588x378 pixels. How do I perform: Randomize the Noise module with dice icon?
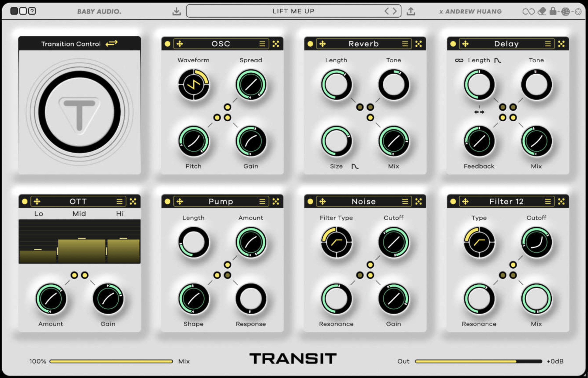tap(418, 202)
